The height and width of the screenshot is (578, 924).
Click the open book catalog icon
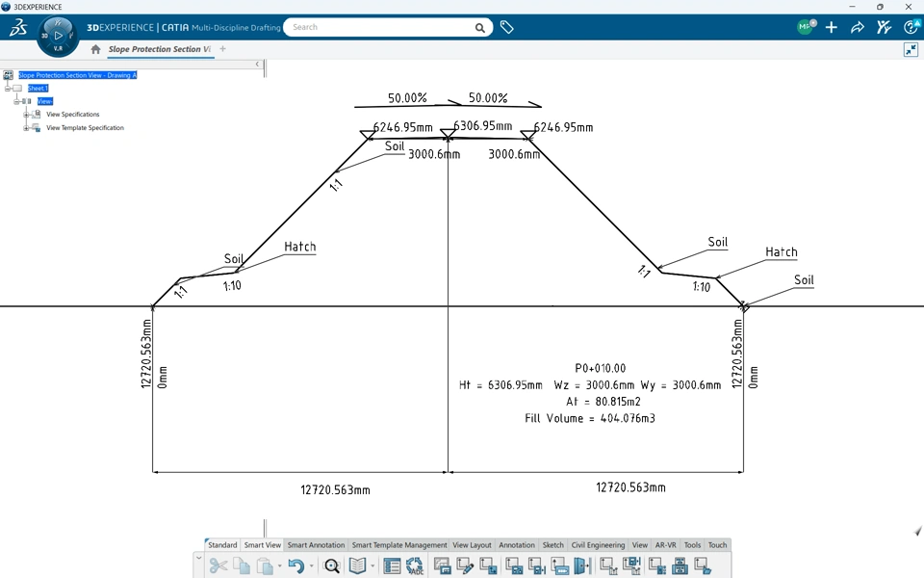coord(357,566)
